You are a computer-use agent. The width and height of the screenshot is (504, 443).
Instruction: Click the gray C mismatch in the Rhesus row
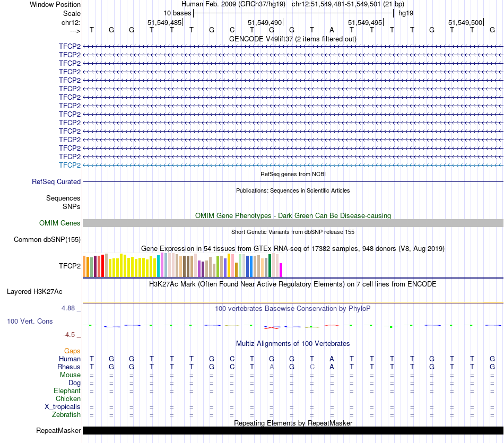pos(312,367)
